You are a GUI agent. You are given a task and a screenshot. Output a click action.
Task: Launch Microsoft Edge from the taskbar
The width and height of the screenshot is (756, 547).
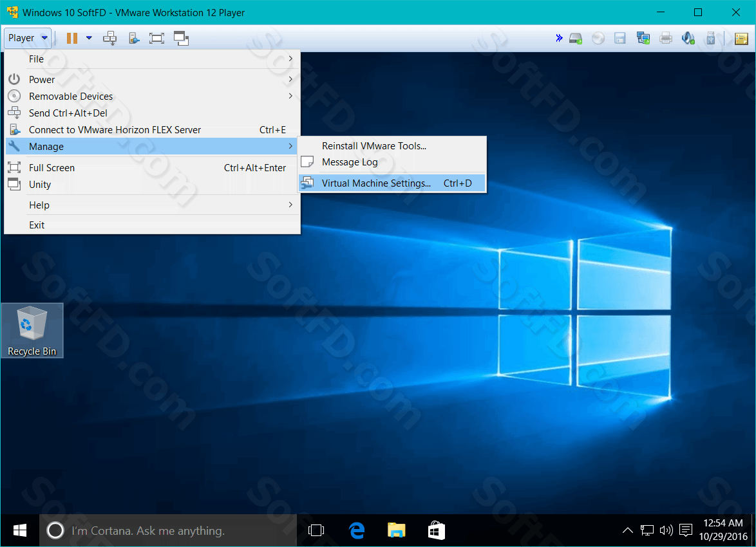356,531
